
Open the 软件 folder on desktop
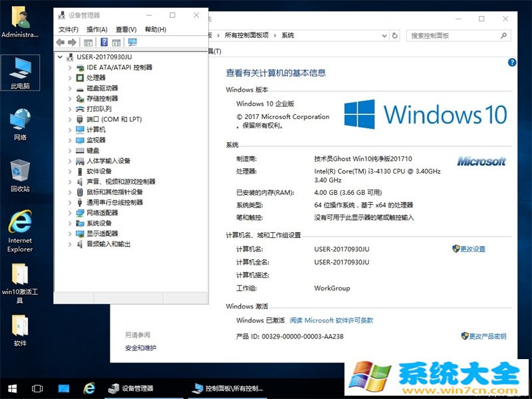21,331
